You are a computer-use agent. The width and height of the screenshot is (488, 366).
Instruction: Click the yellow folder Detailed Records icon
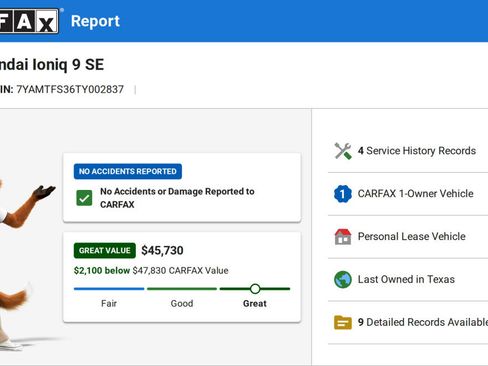click(343, 322)
